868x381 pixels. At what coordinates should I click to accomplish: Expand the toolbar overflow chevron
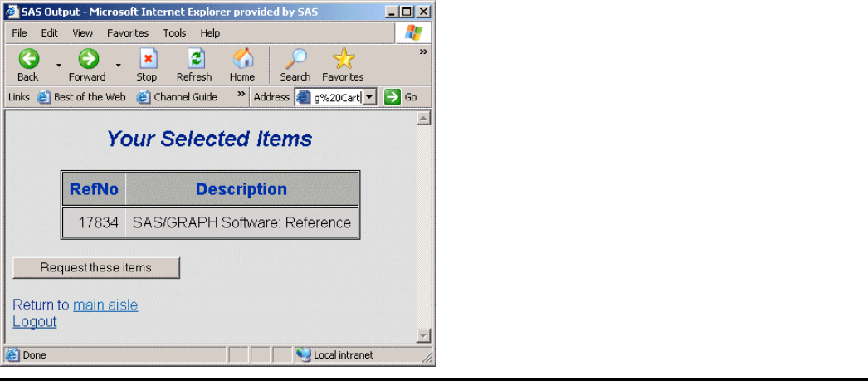[423, 52]
